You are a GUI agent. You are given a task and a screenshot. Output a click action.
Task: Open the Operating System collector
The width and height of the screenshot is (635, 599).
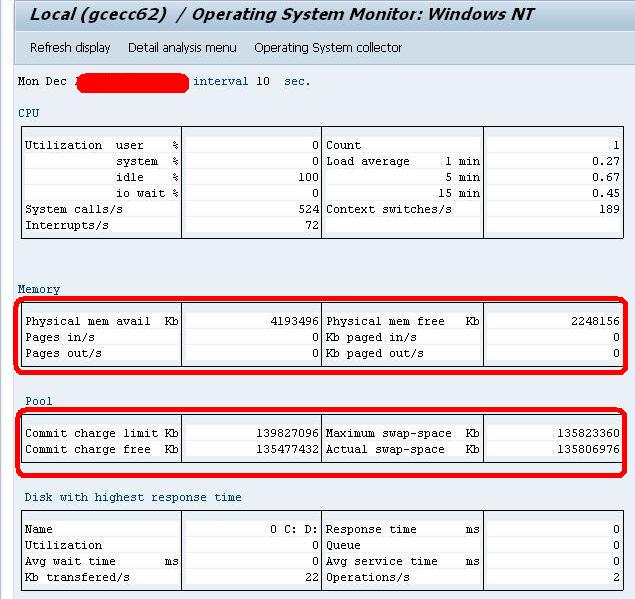tap(328, 47)
